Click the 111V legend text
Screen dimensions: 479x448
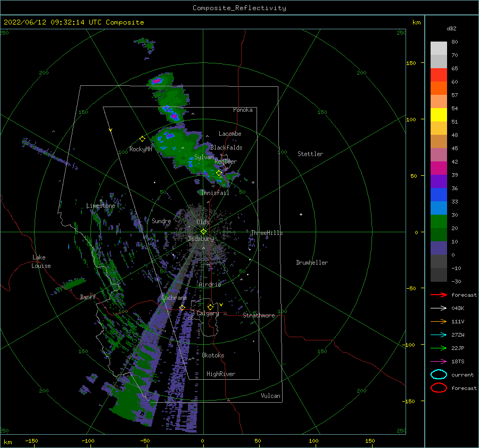coord(458,321)
